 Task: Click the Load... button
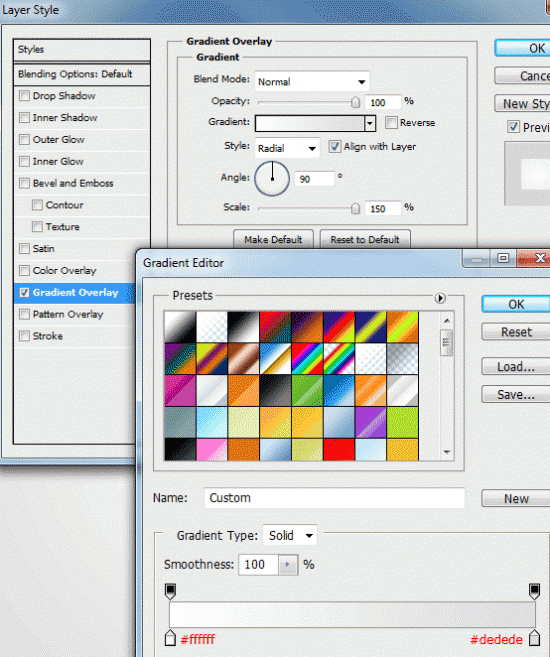click(x=516, y=367)
